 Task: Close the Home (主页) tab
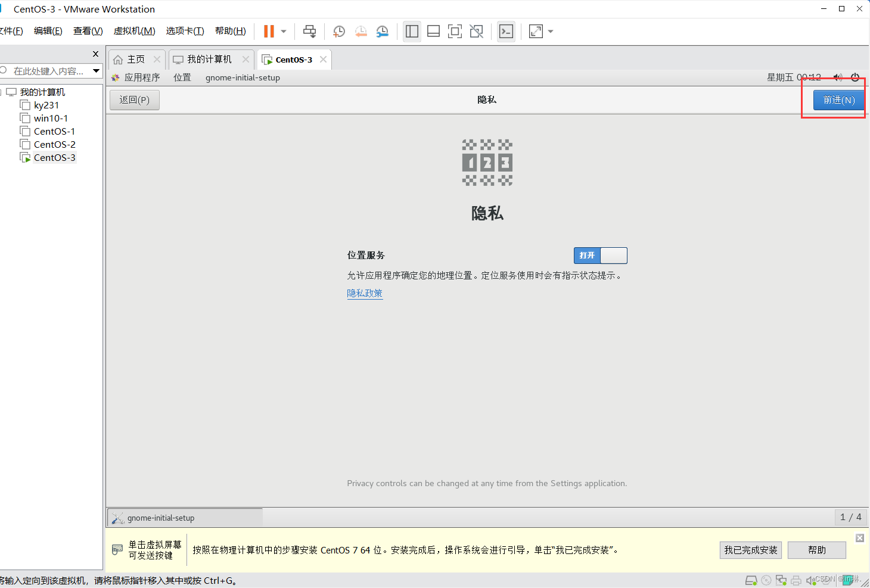click(157, 60)
